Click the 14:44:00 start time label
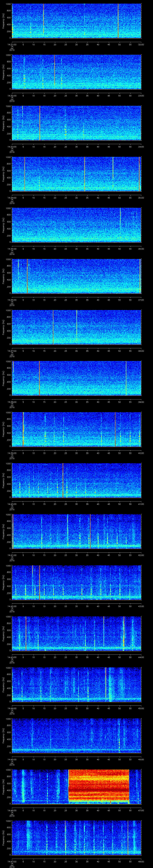Image resolution: width=153 pixels, height=868 pixels. 12,708
